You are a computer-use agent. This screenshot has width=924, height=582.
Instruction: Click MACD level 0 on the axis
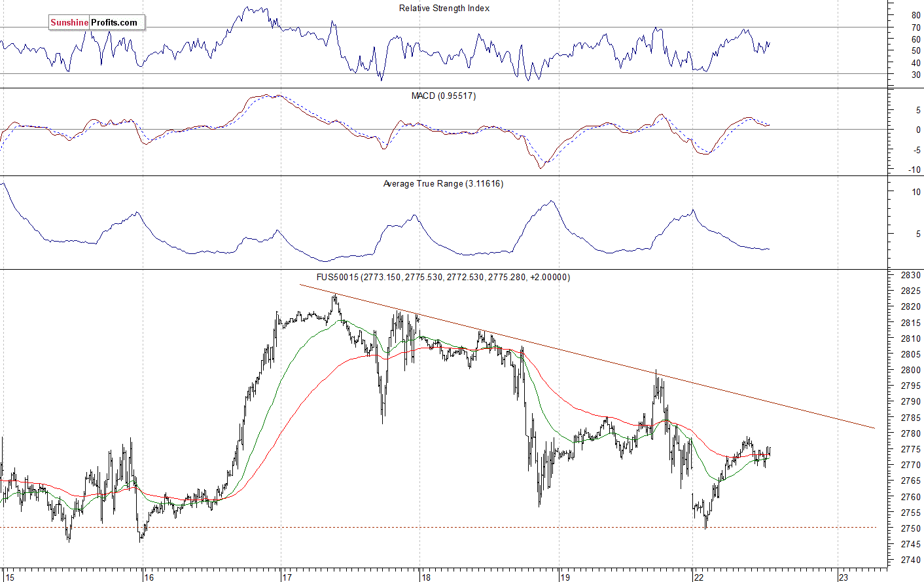point(918,130)
